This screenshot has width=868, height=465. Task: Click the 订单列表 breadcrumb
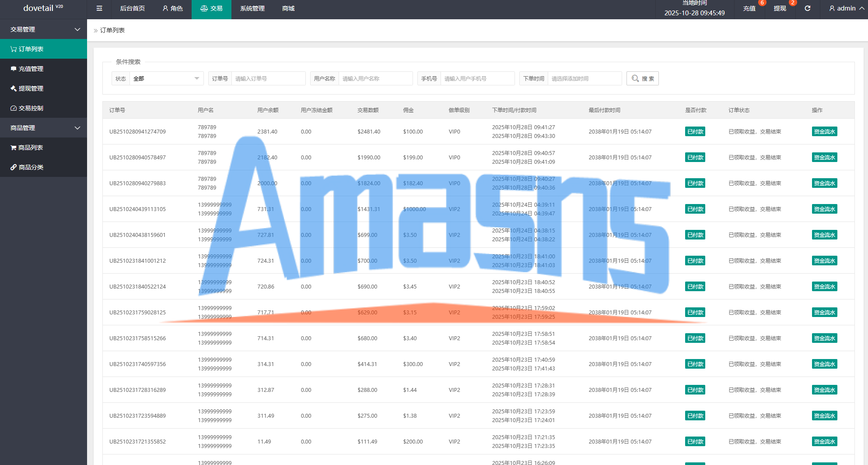click(112, 30)
